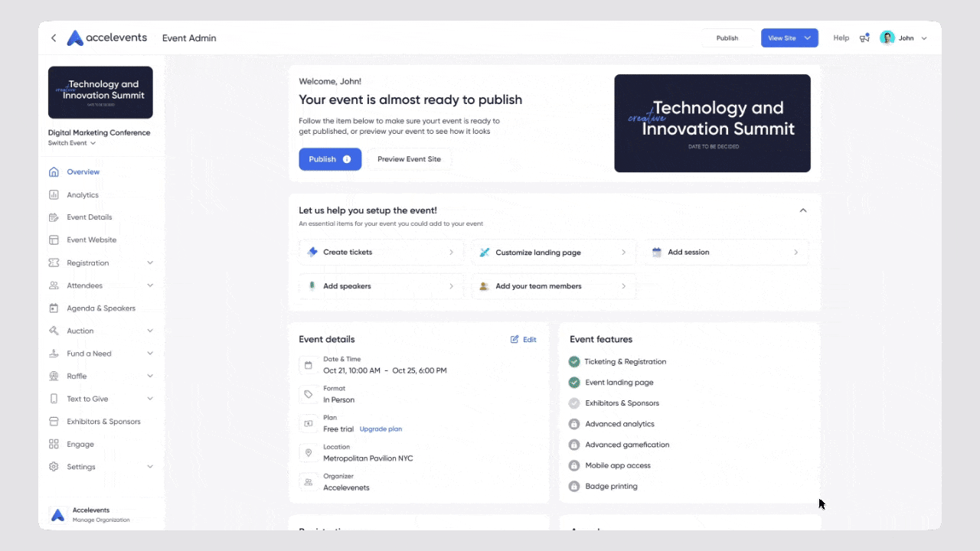Click the Engage grid icon

click(54, 444)
